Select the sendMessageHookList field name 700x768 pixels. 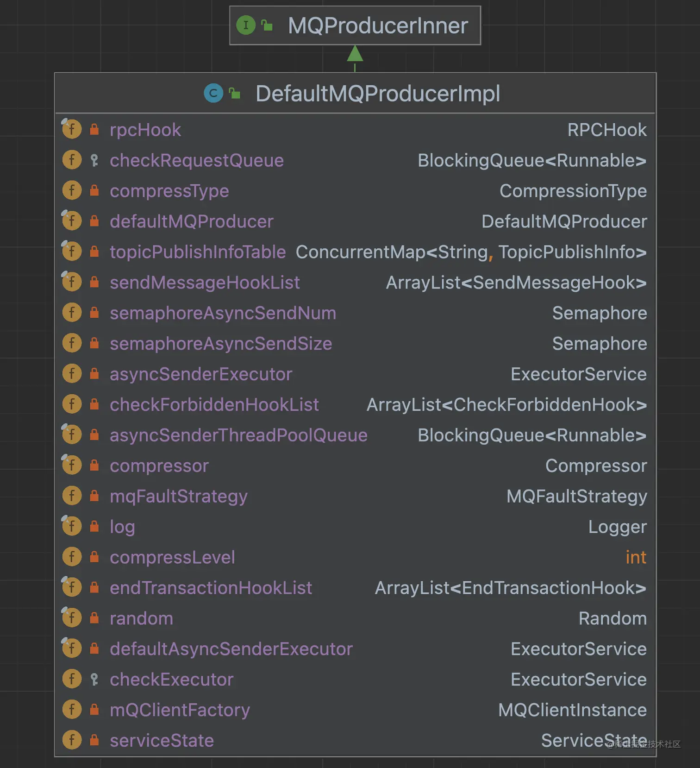click(x=205, y=283)
